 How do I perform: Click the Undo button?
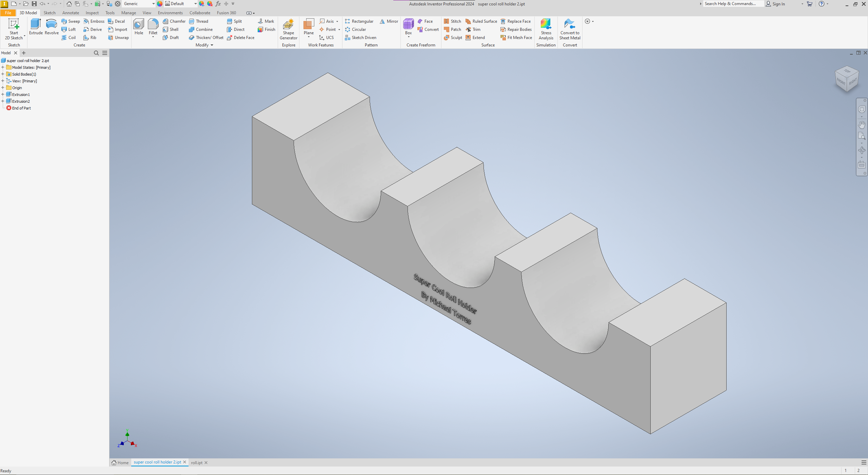(x=42, y=4)
